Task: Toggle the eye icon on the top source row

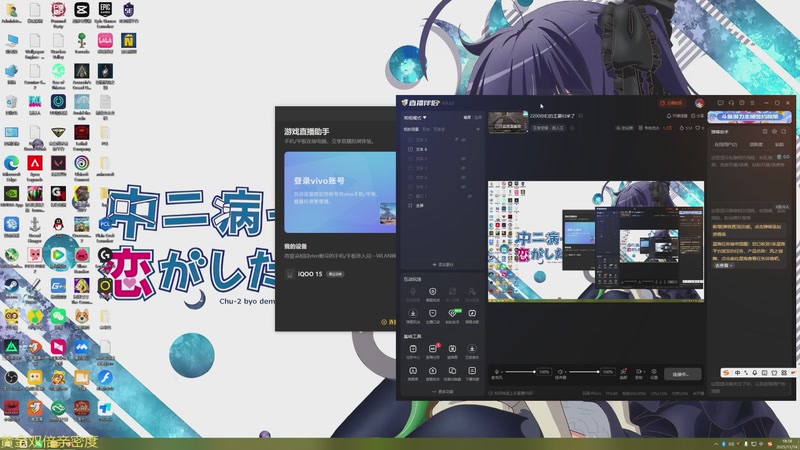Action: pyautogui.click(x=463, y=139)
